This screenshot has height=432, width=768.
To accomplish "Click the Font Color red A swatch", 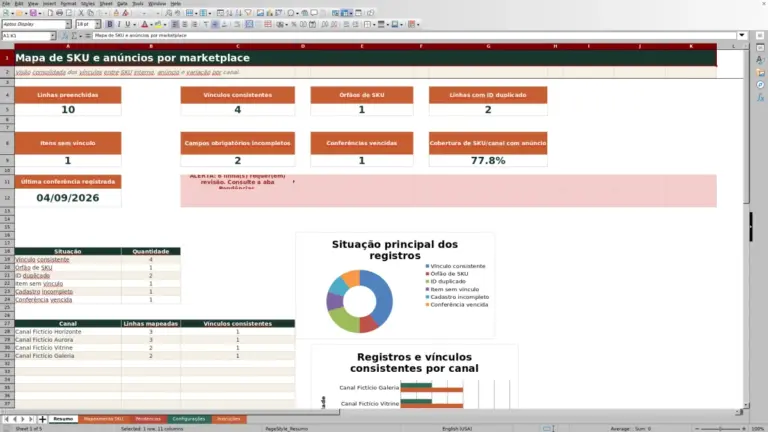I will click(144, 24).
